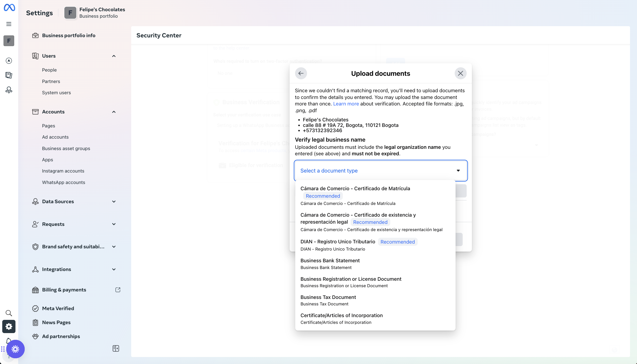Click the Brand safety shield icon

point(35,247)
